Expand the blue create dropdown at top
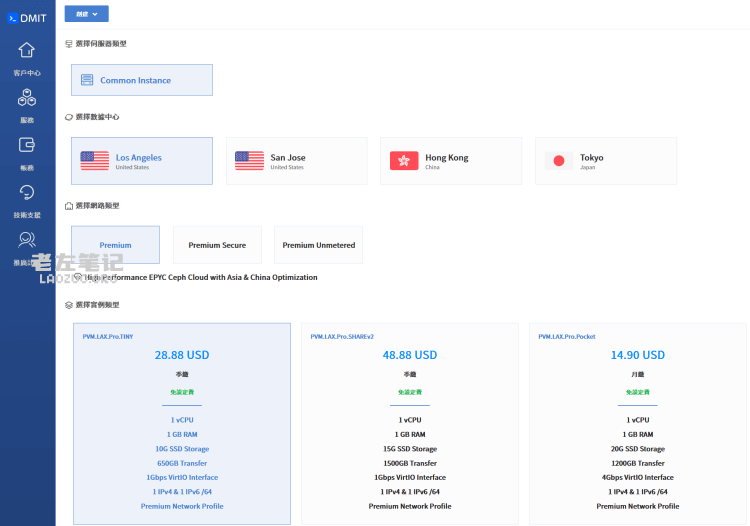The height and width of the screenshot is (526, 750). click(86, 14)
